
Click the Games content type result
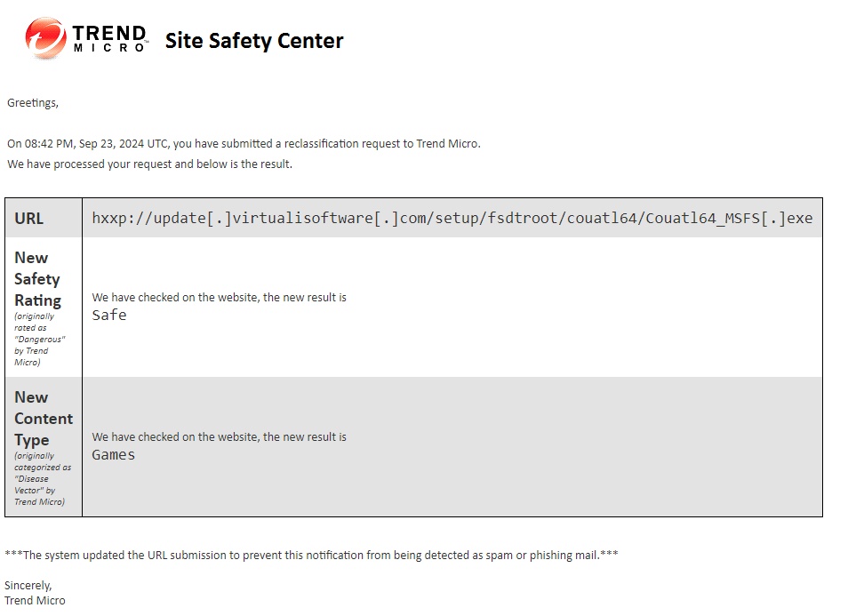click(x=113, y=455)
